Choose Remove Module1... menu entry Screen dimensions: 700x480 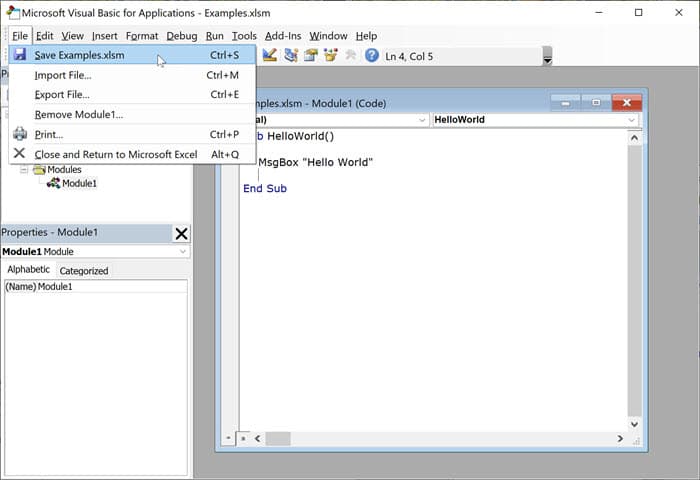(132, 114)
